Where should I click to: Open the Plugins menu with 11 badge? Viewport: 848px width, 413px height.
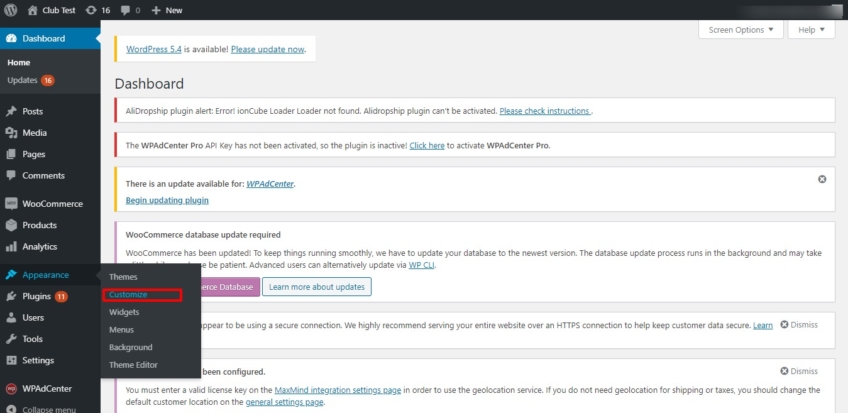click(36, 296)
